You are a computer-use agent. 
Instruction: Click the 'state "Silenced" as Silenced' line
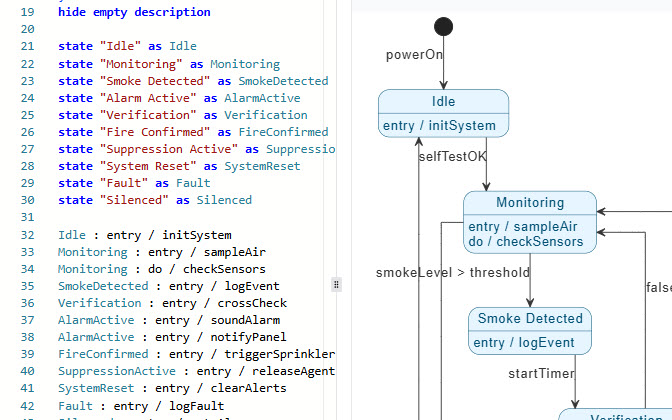155,200
